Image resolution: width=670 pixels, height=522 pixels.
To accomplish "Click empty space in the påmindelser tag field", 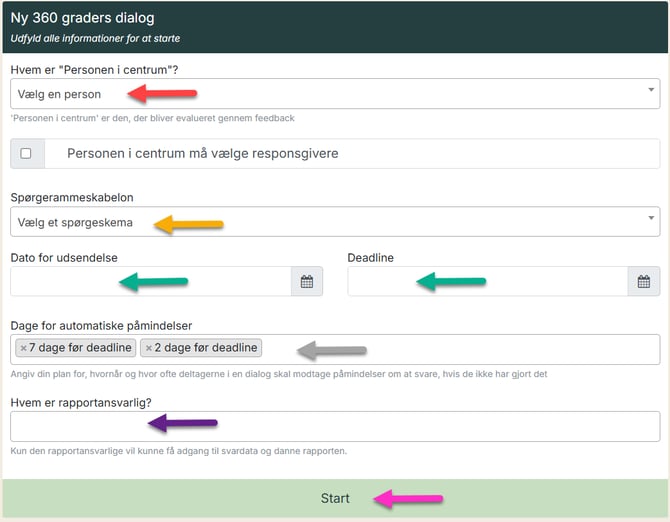I will click(x=480, y=349).
